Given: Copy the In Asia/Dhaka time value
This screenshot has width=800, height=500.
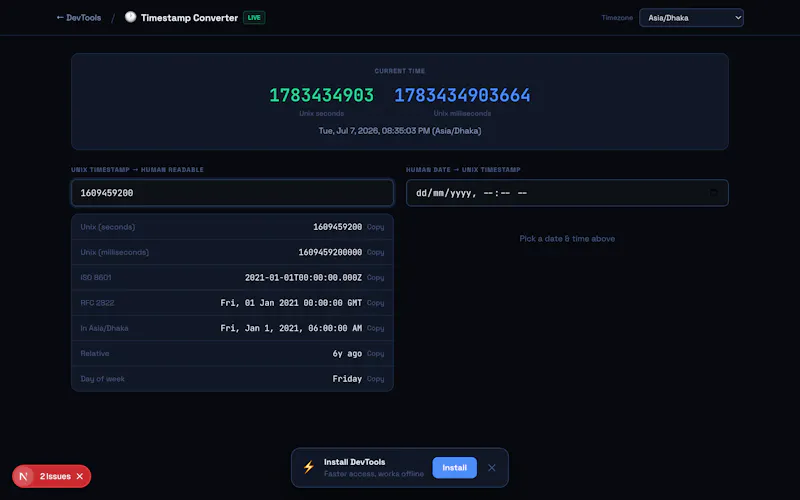Looking at the screenshot, I should pyautogui.click(x=376, y=329).
